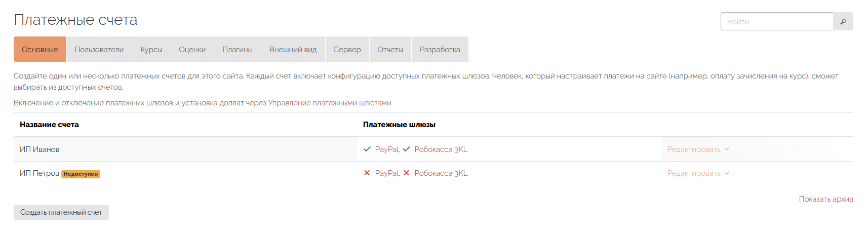Select the Отчеты tab

390,50
